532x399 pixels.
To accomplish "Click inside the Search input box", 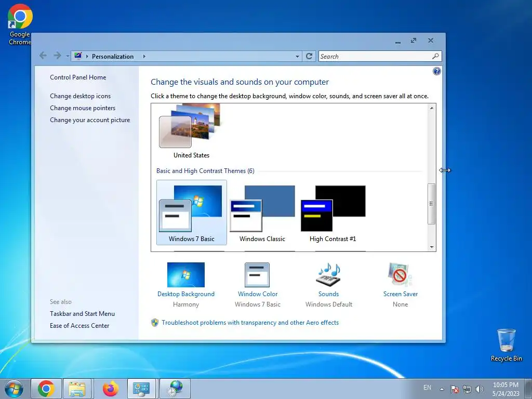I will pos(375,56).
